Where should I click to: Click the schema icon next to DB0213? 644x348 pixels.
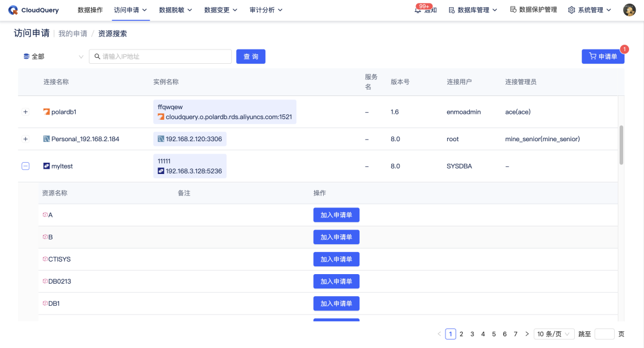(45, 281)
